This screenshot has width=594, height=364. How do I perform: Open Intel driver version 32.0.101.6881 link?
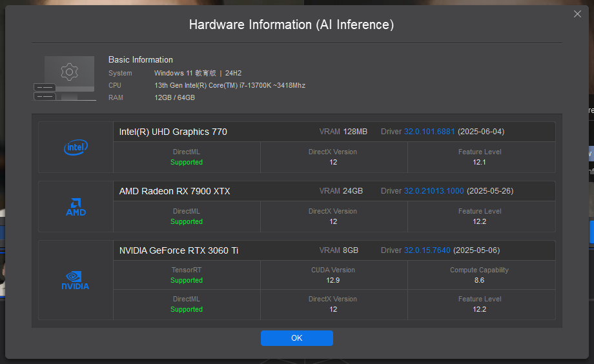pyautogui.click(x=429, y=132)
